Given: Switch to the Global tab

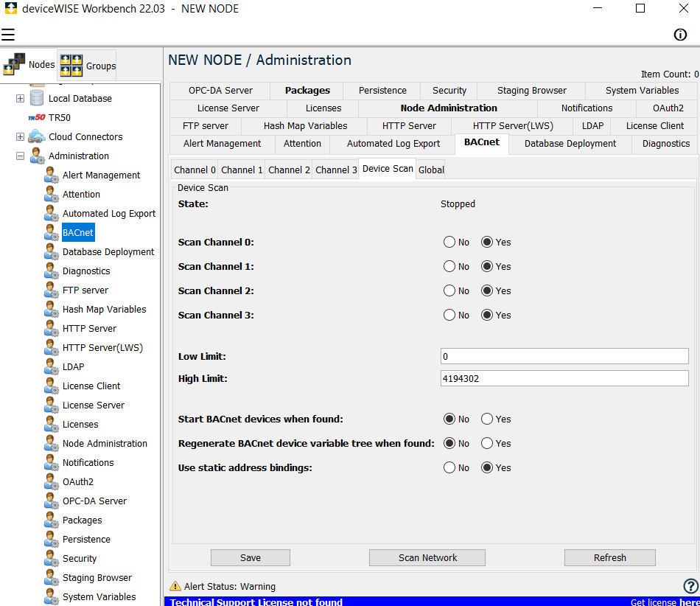Looking at the screenshot, I should click(x=430, y=169).
